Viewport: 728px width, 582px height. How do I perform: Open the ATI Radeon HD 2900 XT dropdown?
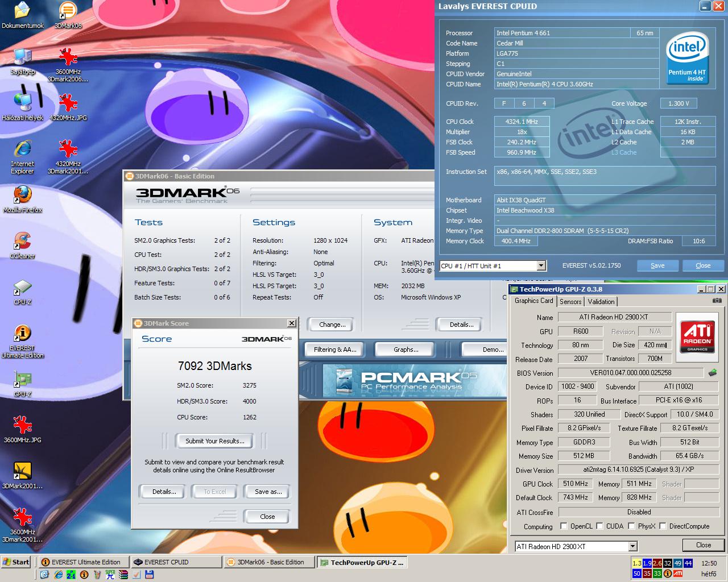(x=632, y=546)
